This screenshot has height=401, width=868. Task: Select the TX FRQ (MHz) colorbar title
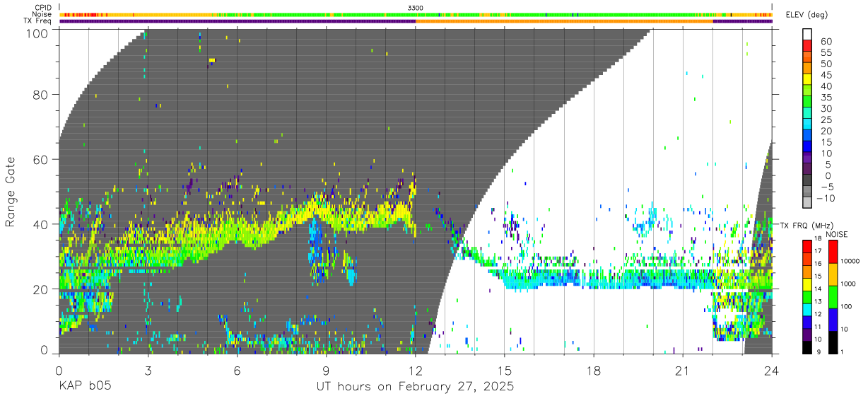pyautogui.click(x=807, y=225)
